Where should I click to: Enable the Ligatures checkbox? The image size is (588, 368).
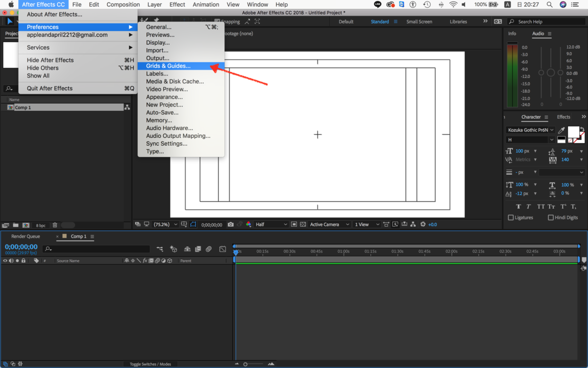click(x=511, y=217)
